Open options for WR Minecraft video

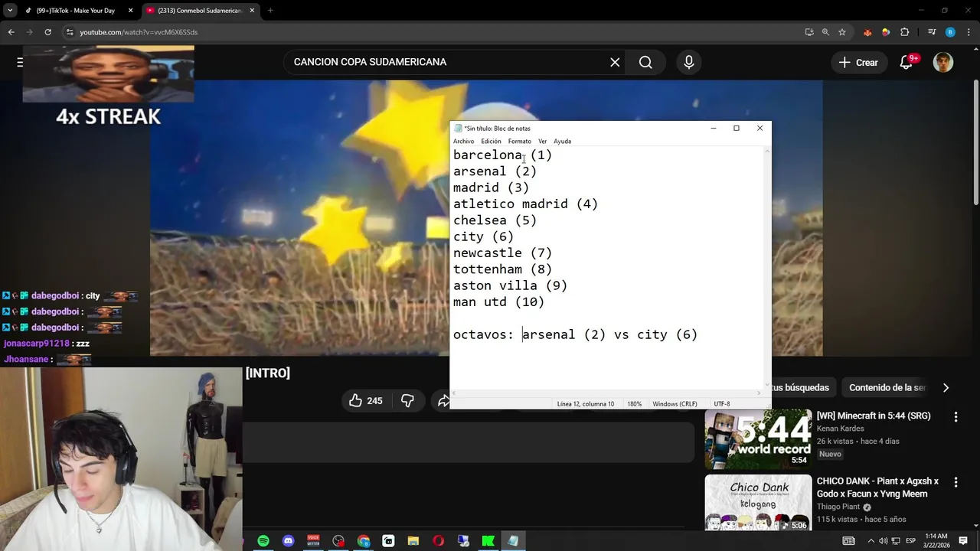pos(955,417)
